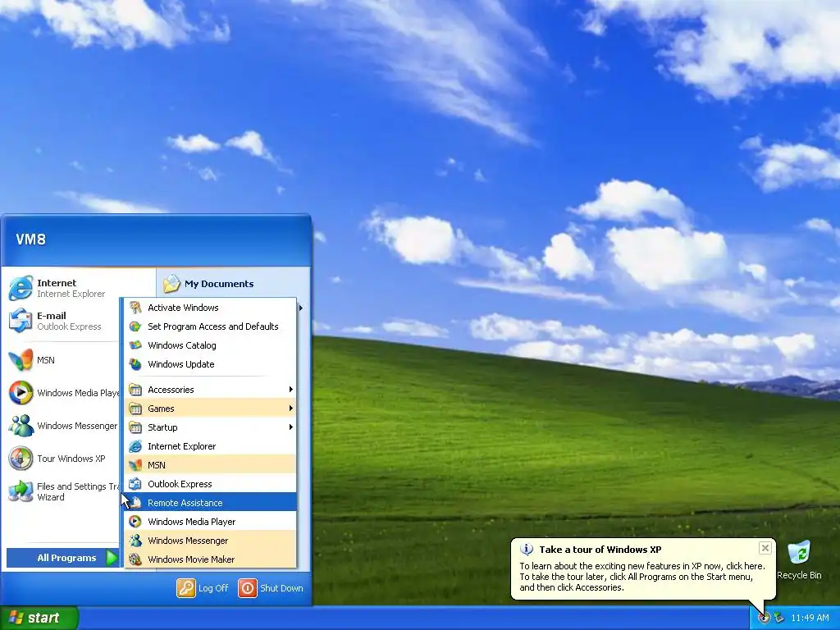Click the Outlook Express E-mail envelope icon
Screen dimensions: 840x630
coord(21,321)
